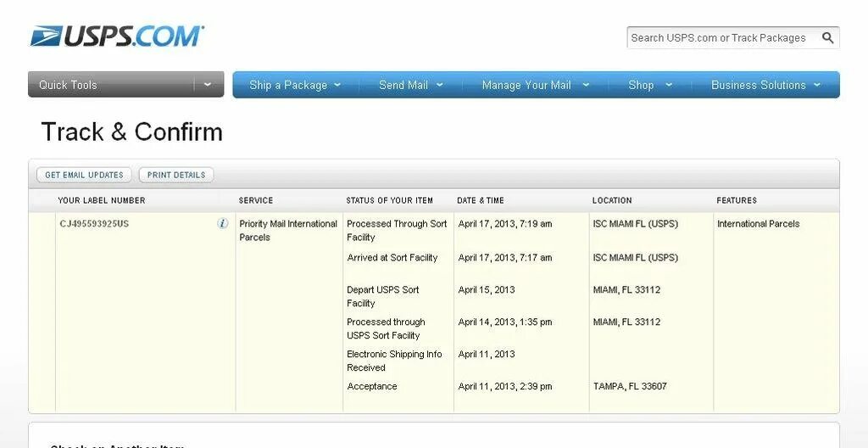Click the Depart USPS Sort Facility status

(382, 296)
